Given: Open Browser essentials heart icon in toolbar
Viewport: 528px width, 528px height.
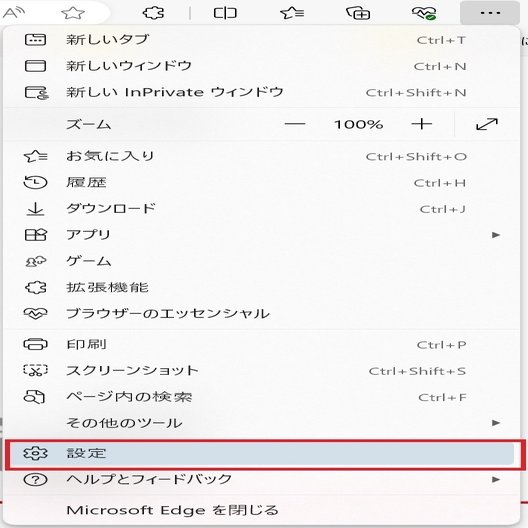Looking at the screenshot, I should pyautogui.click(x=424, y=13).
